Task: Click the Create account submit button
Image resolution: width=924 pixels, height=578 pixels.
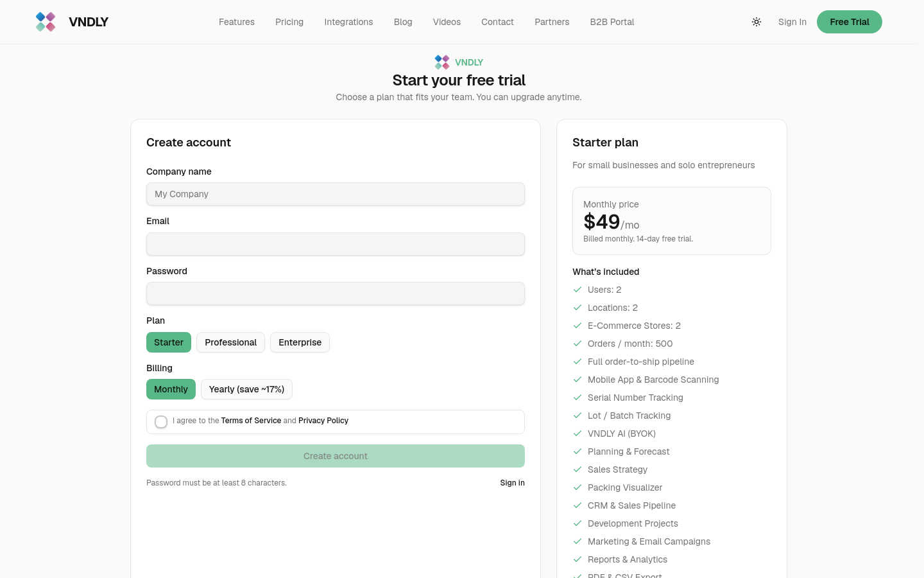Action: tap(336, 456)
